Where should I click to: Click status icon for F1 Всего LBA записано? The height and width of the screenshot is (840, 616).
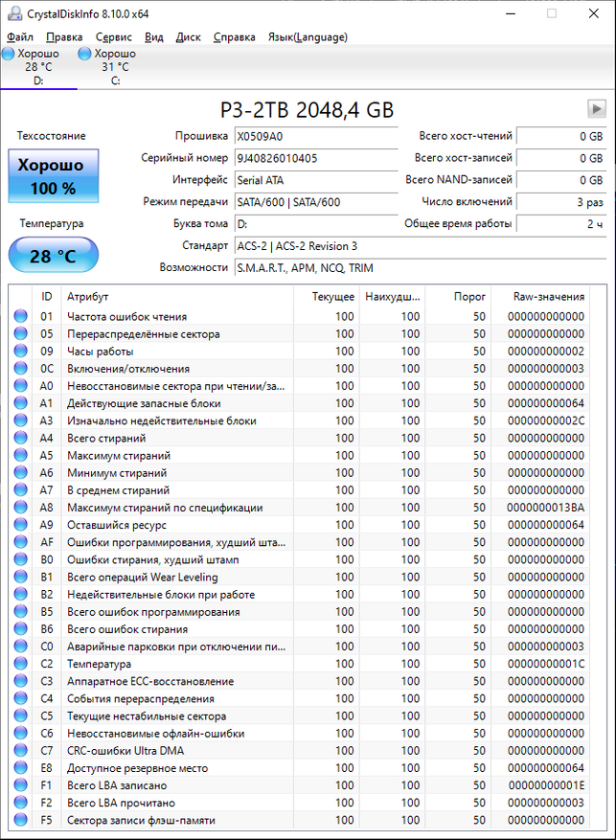(x=21, y=784)
